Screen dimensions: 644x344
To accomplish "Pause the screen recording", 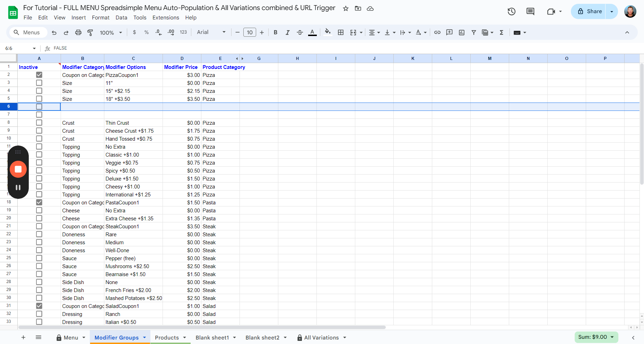I will (18, 187).
